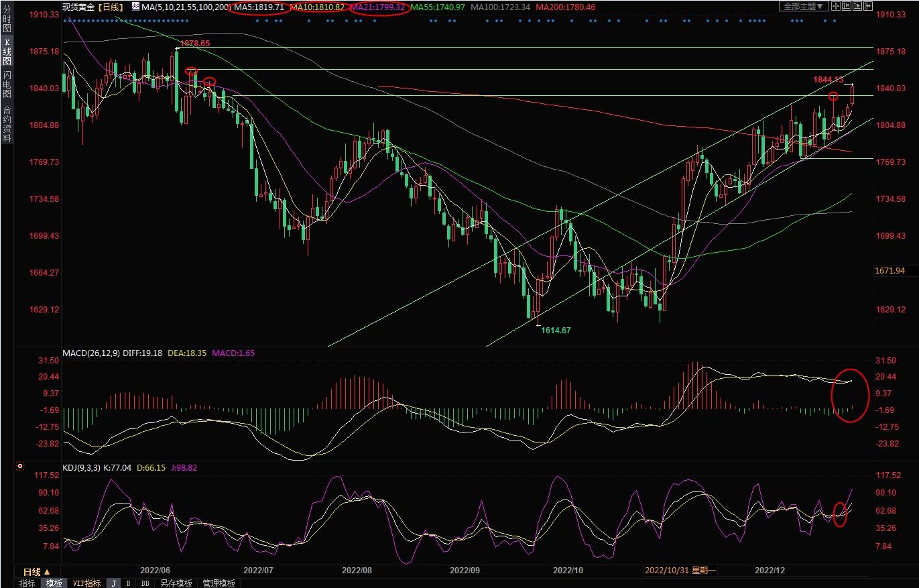Switch to the 闪电图 sidebar tab
Screen dimensions: 919x588
(x=7, y=84)
